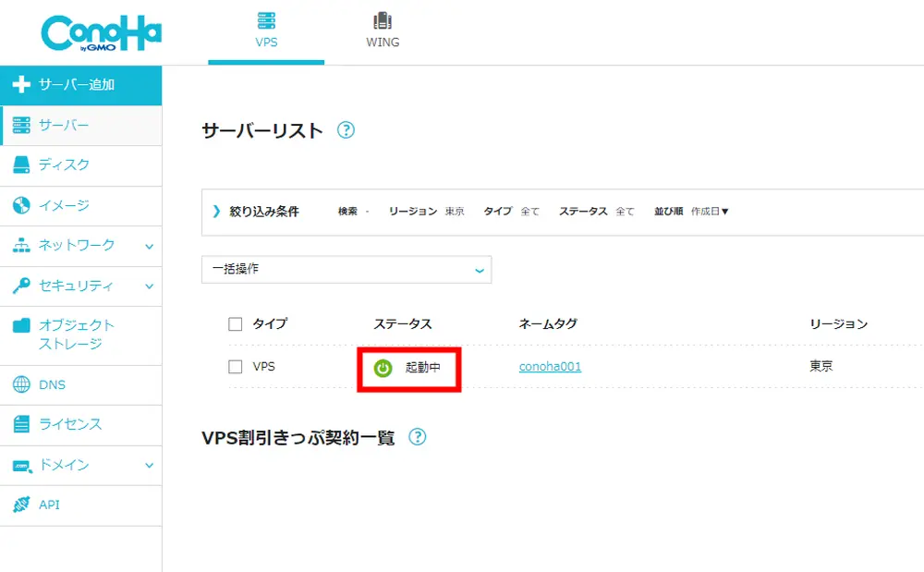Toggle the select-all checkbox in the table header
This screenshot has height=572, width=924.
(x=234, y=324)
